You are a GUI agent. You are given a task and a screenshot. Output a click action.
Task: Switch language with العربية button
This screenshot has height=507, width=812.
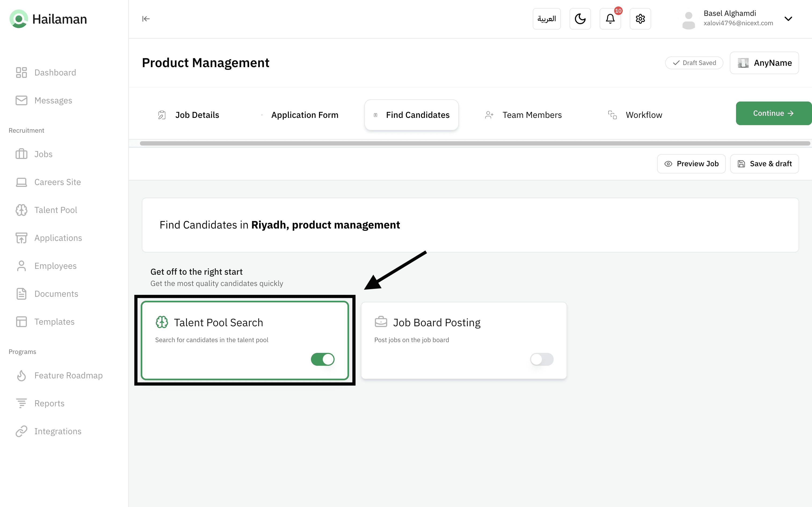click(x=546, y=19)
